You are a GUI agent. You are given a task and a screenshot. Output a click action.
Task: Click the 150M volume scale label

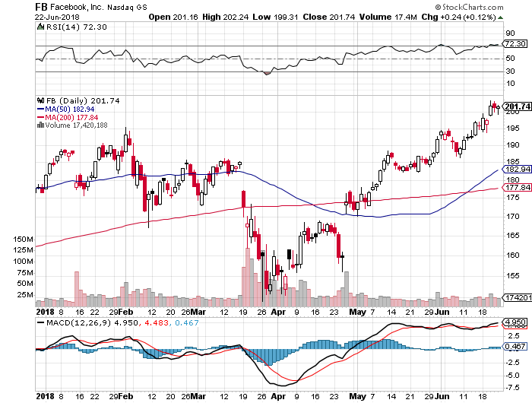point(23,240)
